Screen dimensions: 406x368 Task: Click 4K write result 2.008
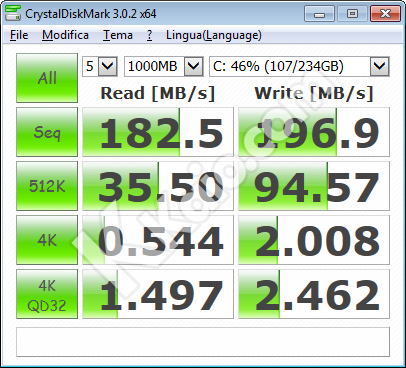pyautogui.click(x=314, y=240)
